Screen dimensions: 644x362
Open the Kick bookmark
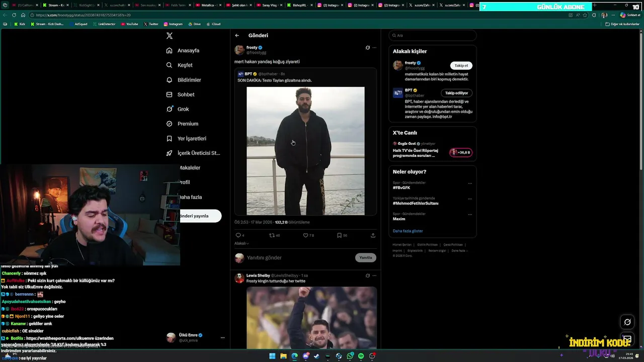coord(20,24)
